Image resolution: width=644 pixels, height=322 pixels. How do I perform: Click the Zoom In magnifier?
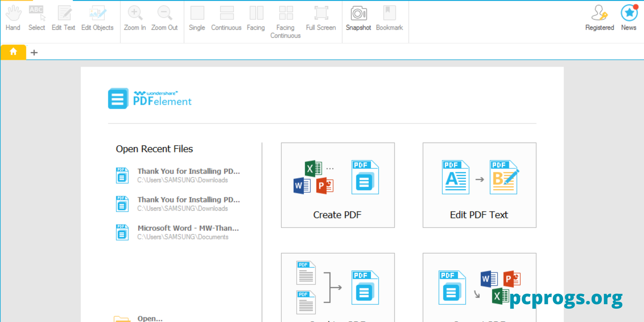coord(135,19)
